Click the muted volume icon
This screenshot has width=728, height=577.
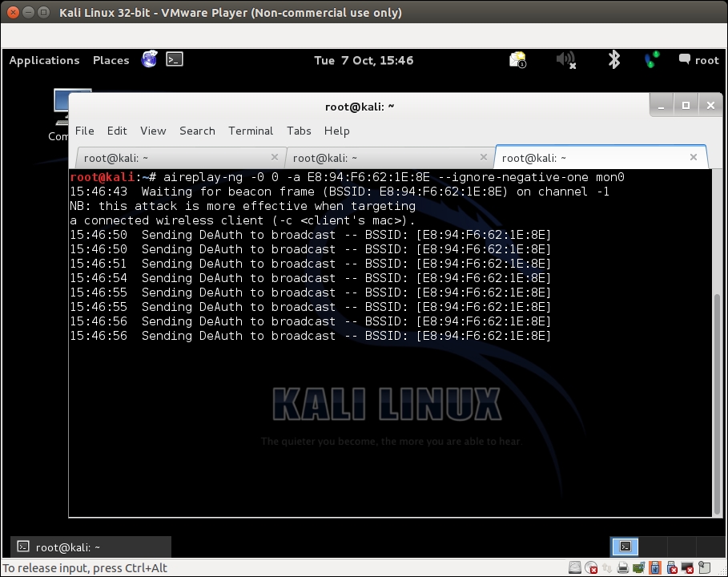click(566, 60)
